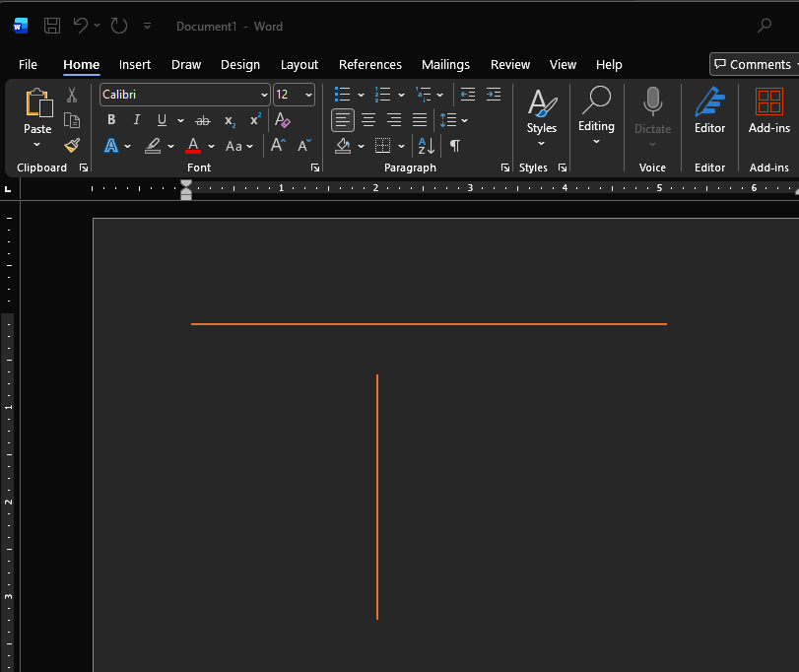The image size is (799, 672).
Task: Apply the red Font Color swatch
Action: point(193,146)
